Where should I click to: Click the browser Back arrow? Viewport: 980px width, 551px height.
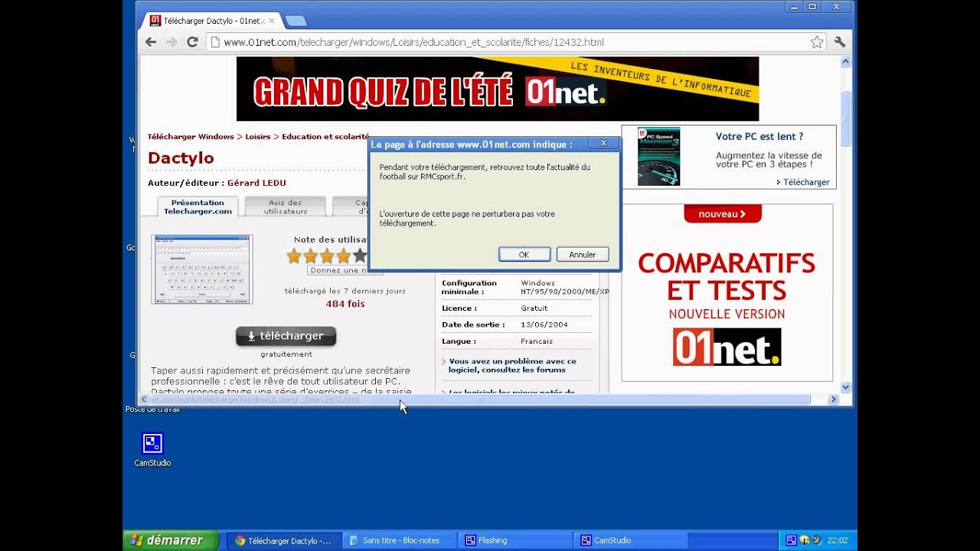(x=151, y=42)
